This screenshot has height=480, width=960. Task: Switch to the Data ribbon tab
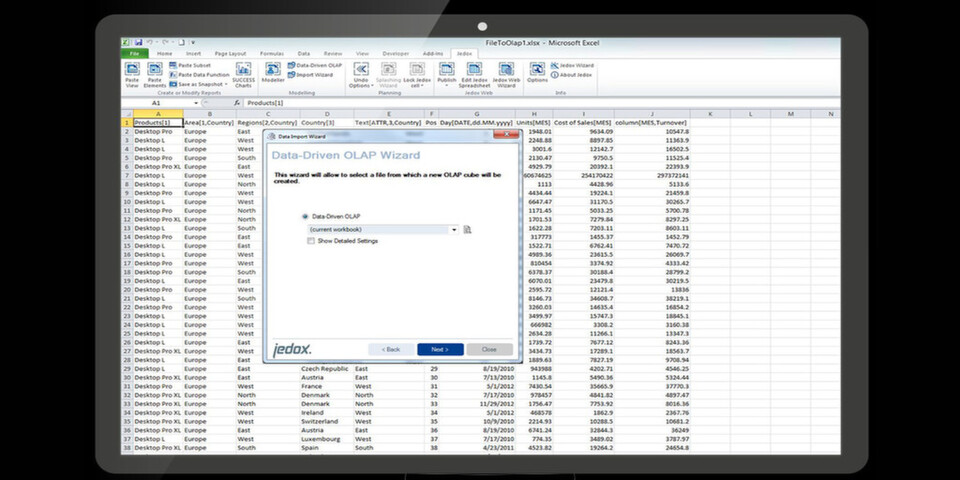[304, 53]
